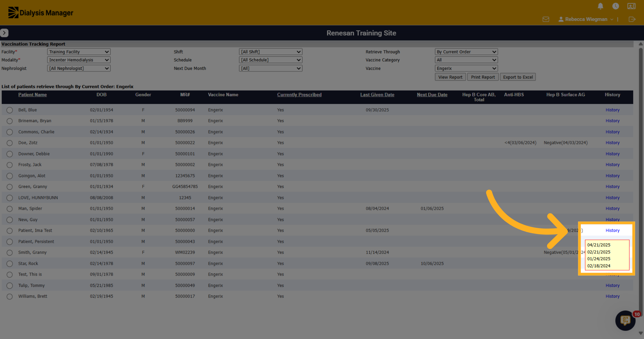Open the Retrieve Through dropdown

(x=466, y=52)
